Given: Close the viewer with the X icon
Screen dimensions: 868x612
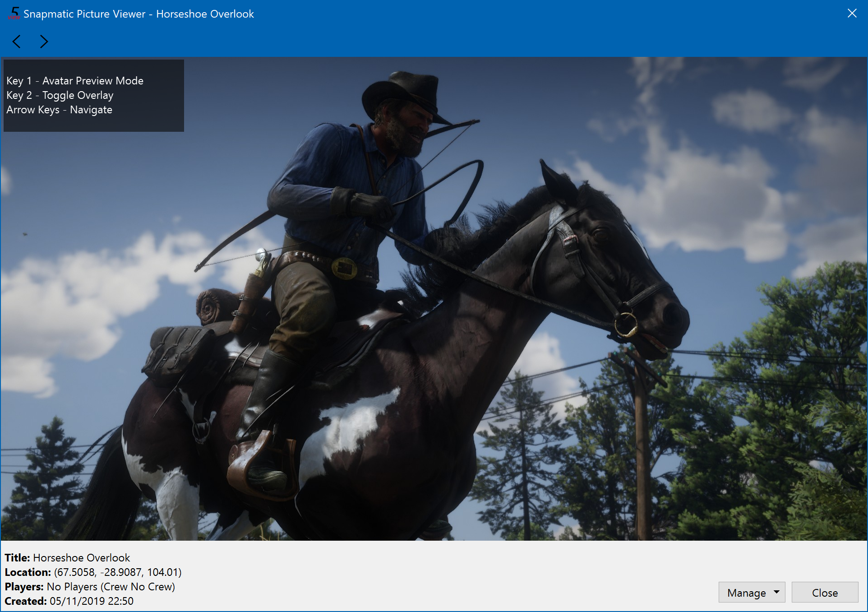Looking at the screenshot, I should point(852,14).
